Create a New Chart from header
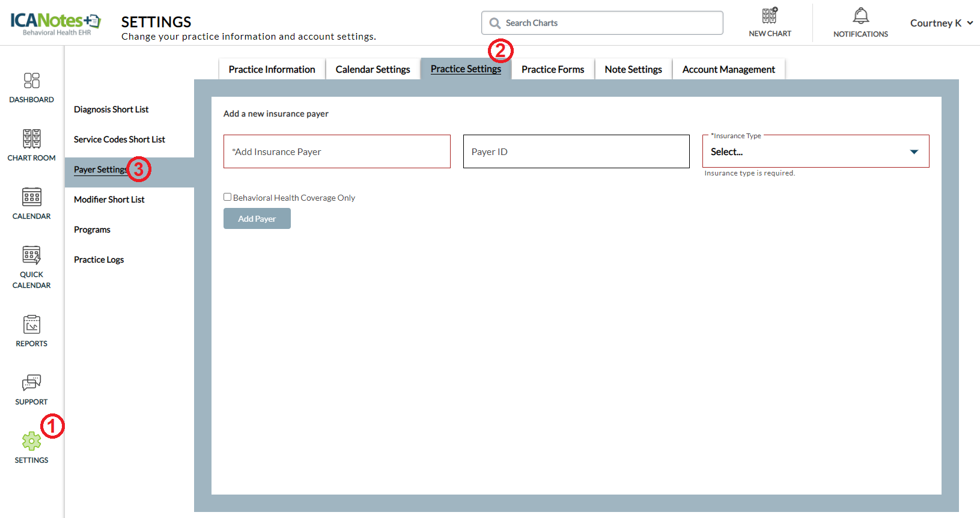980x518 pixels. click(x=770, y=16)
